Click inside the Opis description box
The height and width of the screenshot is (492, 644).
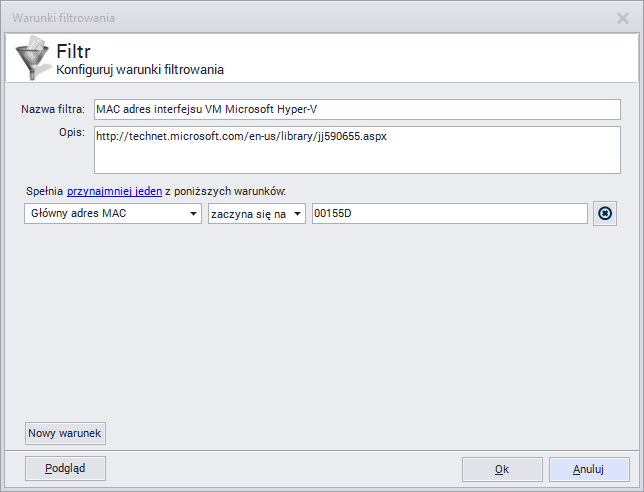tap(356, 149)
